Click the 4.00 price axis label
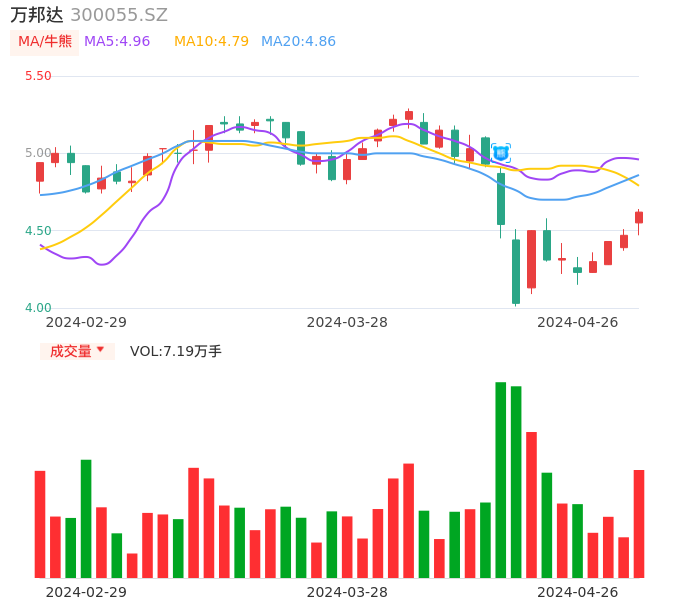The width and height of the screenshot is (686, 606). coord(38,308)
